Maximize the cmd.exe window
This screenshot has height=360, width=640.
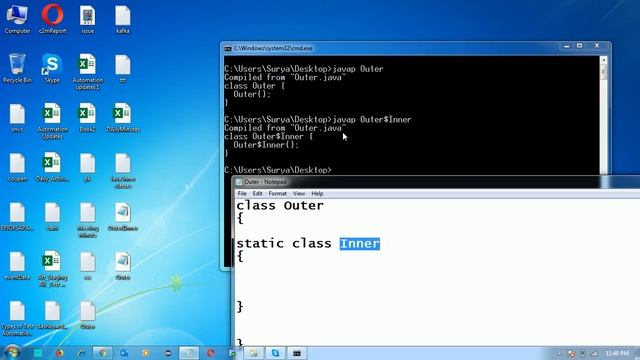coord(580,46)
